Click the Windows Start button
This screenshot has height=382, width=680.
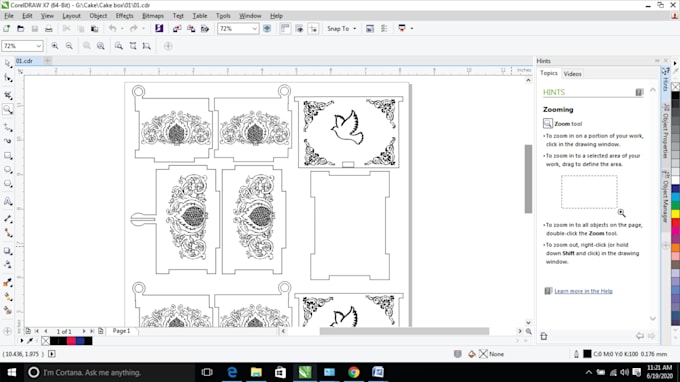[x=12, y=372]
